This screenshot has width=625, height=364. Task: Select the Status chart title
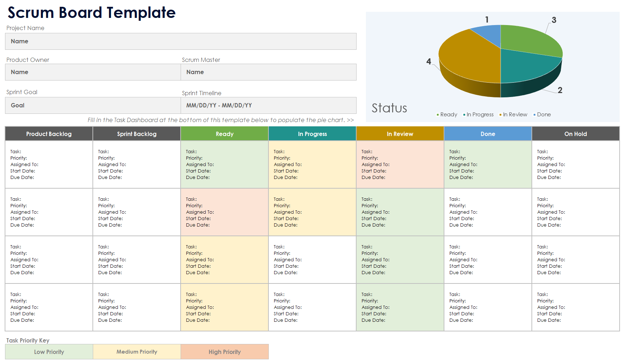coord(389,108)
